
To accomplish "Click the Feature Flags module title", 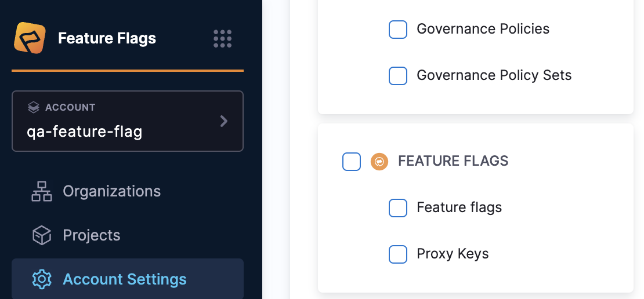I will (107, 39).
